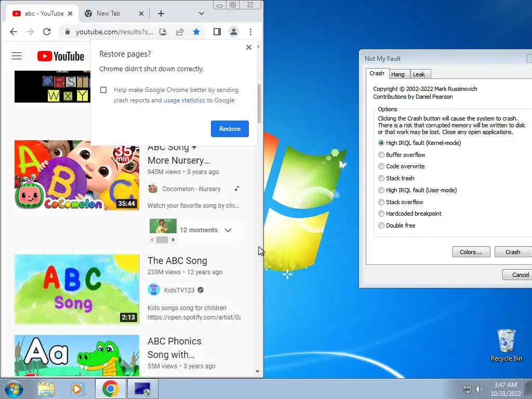Choose Stack trash option

(x=381, y=178)
